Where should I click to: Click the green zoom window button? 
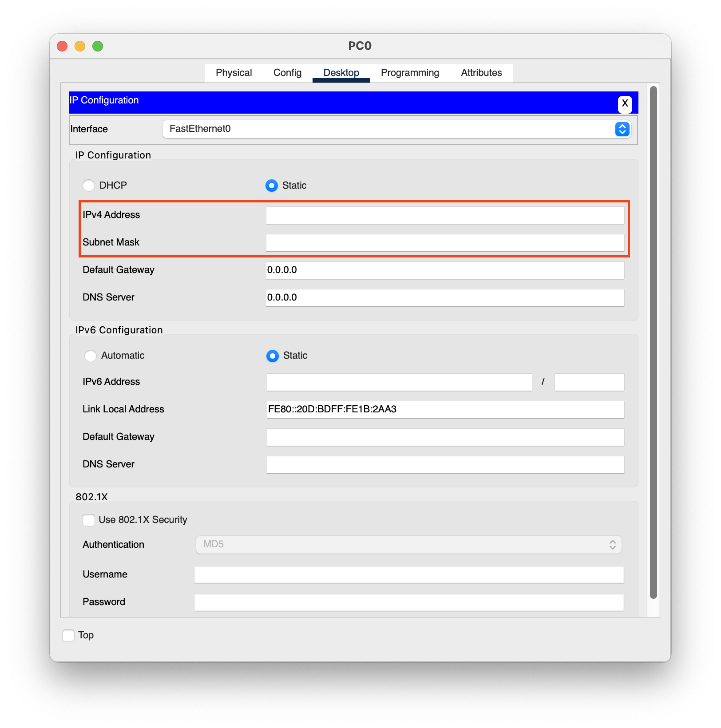tap(98, 46)
